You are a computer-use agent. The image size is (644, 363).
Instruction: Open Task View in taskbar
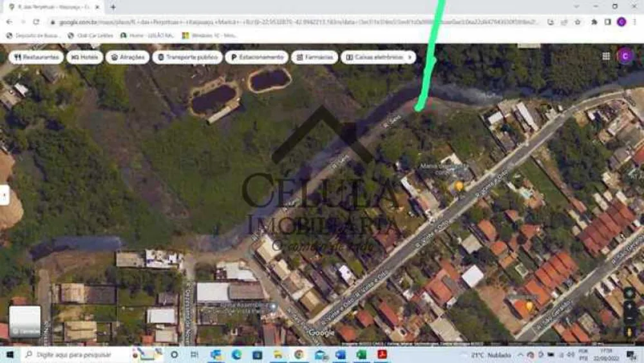[x=194, y=355]
